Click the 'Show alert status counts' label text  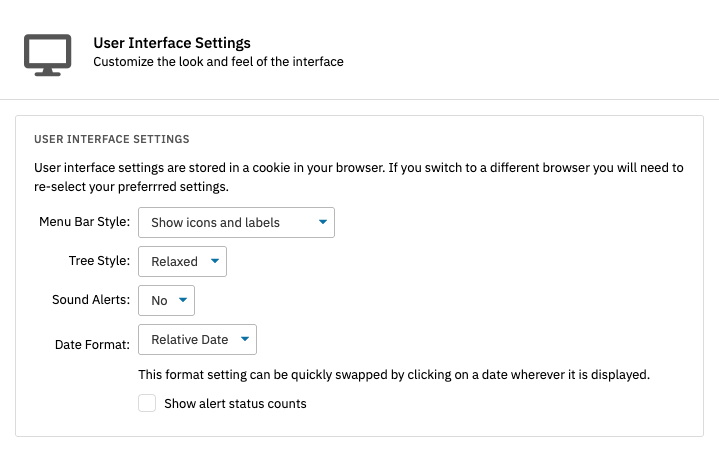[235, 404]
